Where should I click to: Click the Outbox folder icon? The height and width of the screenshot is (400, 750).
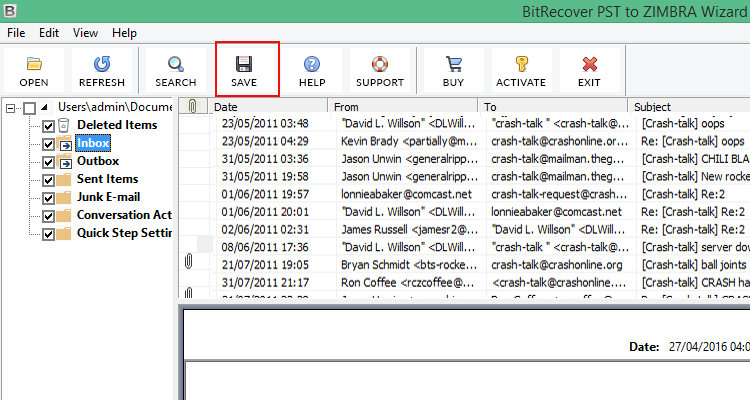(x=64, y=161)
